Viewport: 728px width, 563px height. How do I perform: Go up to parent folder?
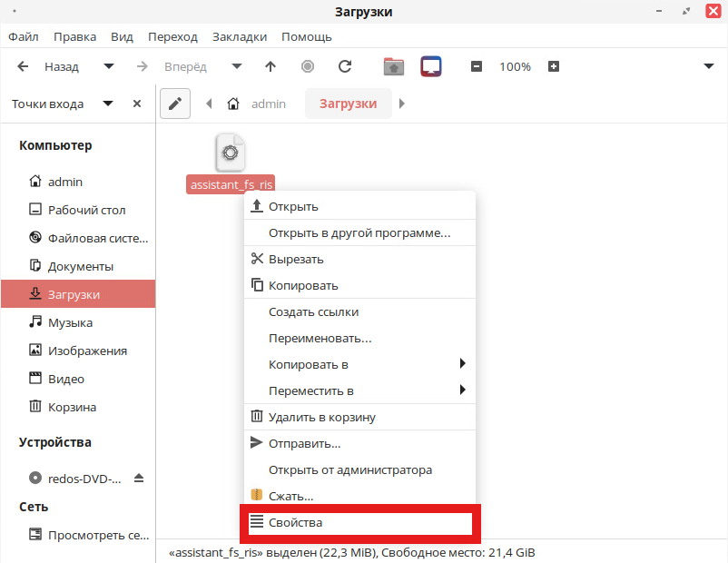[x=271, y=66]
